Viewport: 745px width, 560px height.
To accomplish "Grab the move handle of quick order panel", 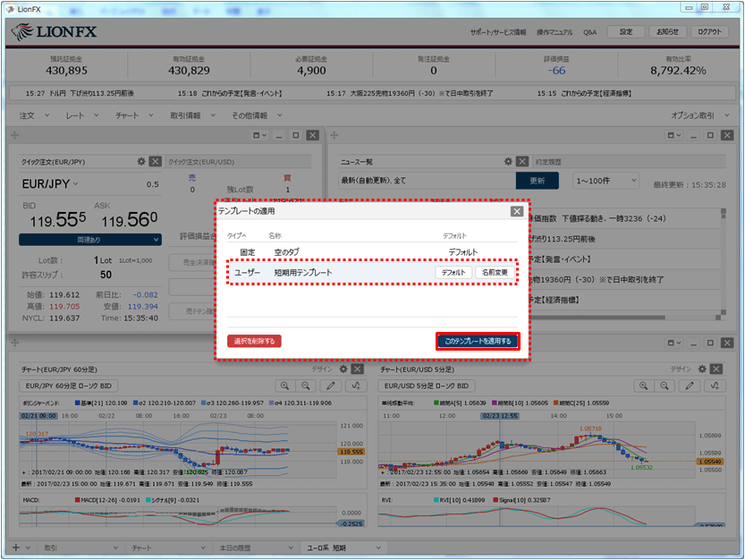I will click(14, 135).
